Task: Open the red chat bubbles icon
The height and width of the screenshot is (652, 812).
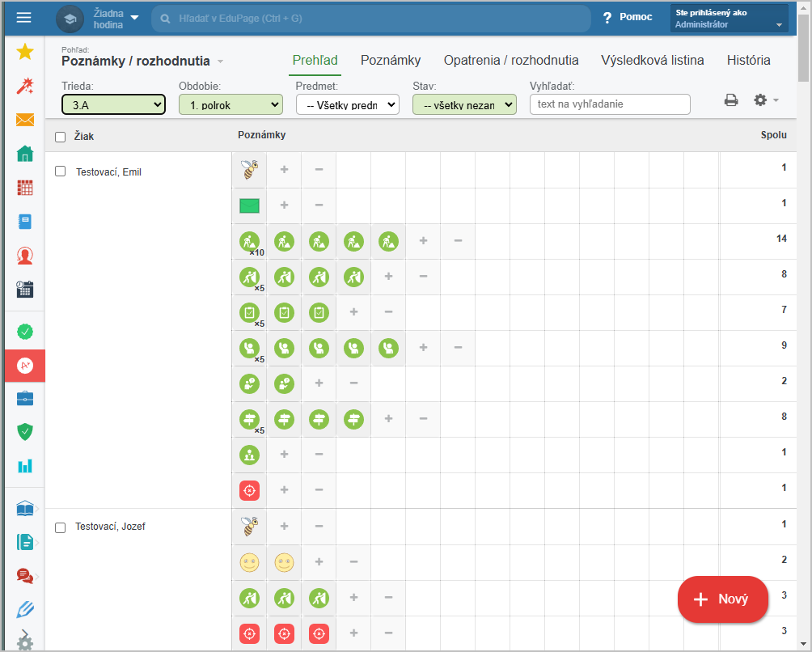Action: [x=25, y=576]
